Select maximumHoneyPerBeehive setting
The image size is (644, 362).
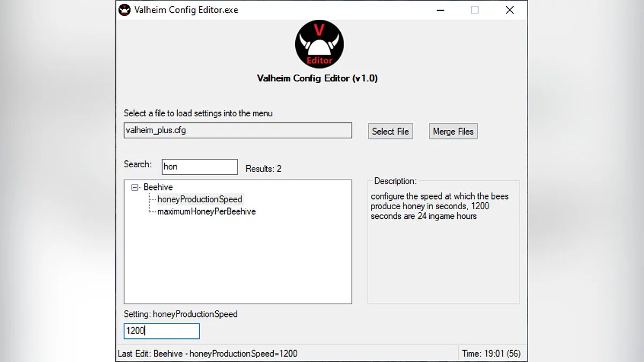(x=207, y=211)
